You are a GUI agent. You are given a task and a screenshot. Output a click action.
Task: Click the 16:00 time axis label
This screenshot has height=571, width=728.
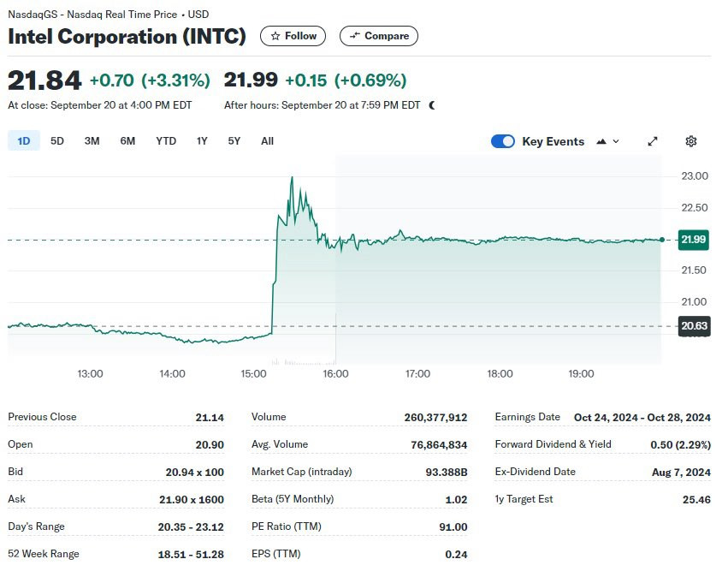[335, 373]
